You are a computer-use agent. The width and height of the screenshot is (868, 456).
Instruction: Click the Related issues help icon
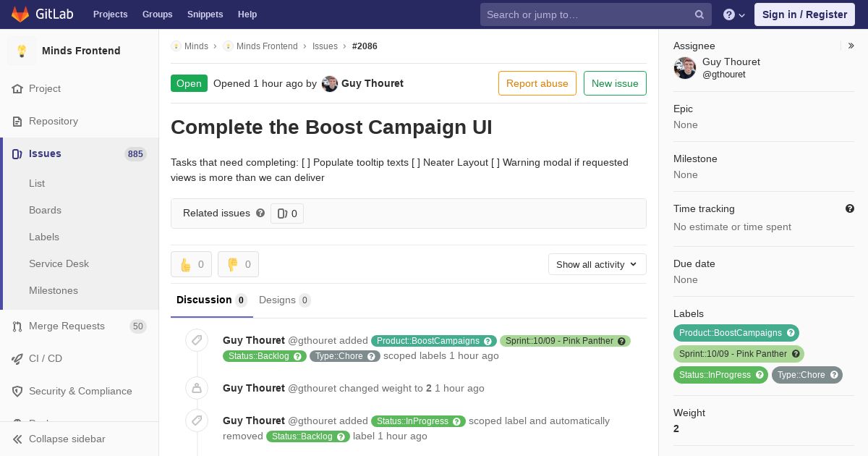[260, 213]
